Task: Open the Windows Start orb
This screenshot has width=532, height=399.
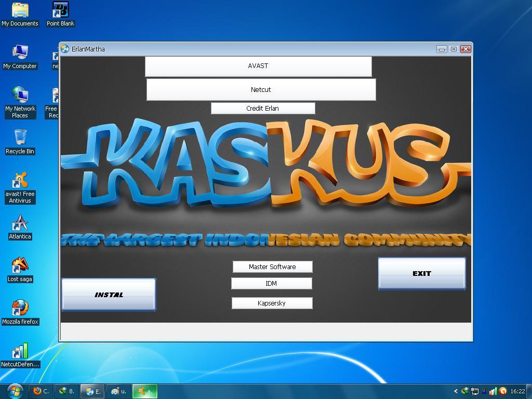Action: (14, 391)
